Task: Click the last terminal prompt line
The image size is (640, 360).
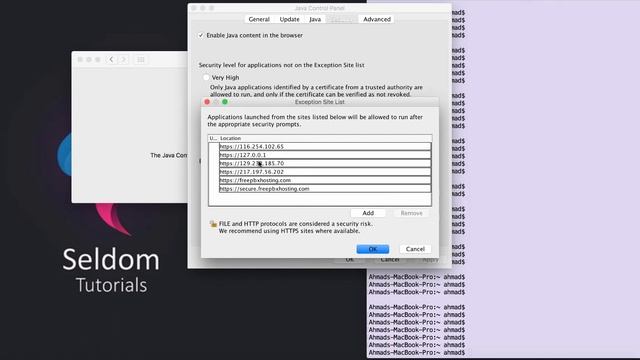Action: click(x=417, y=353)
